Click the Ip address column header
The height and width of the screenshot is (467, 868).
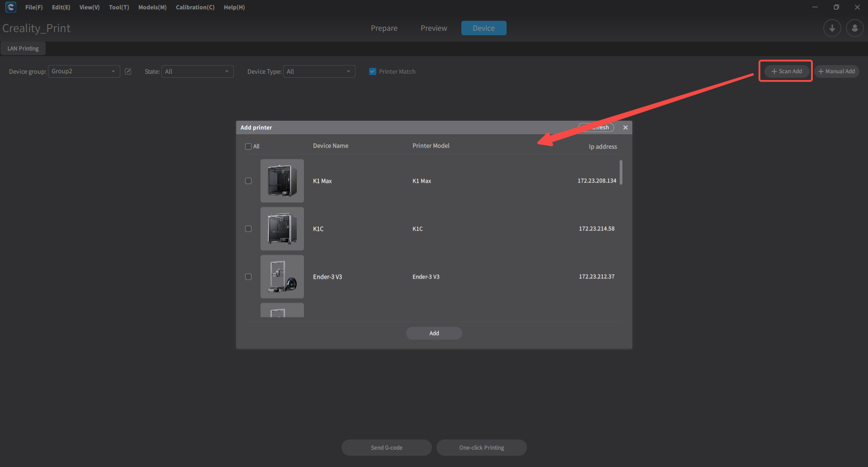coord(603,146)
